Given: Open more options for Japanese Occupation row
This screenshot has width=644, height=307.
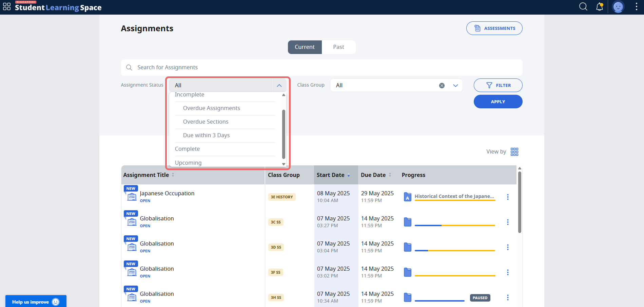Looking at the screenshot, I should (x=508, y=197).
